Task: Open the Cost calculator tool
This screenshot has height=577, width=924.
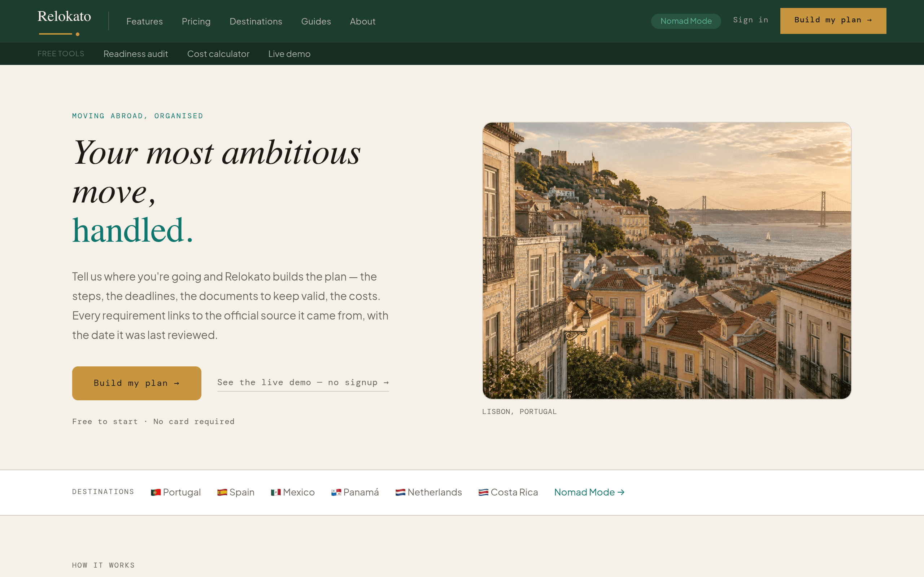Action: click(x=218, y=54)
